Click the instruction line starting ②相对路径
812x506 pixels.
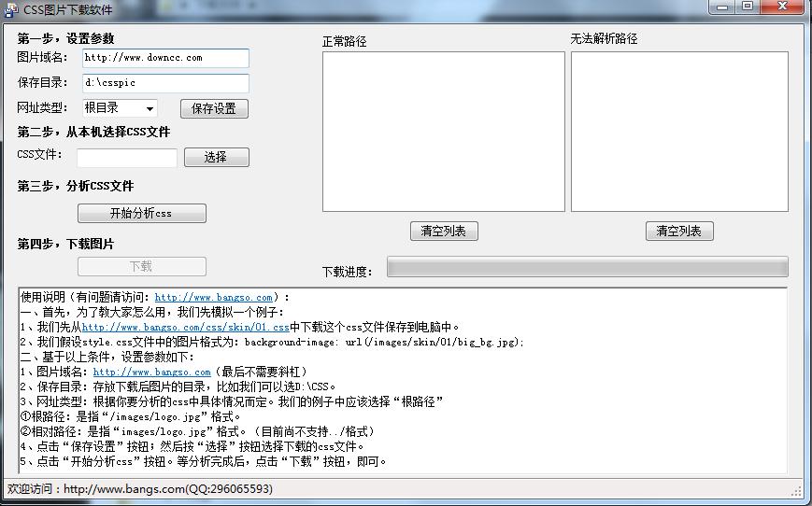(x=197, y=431)
